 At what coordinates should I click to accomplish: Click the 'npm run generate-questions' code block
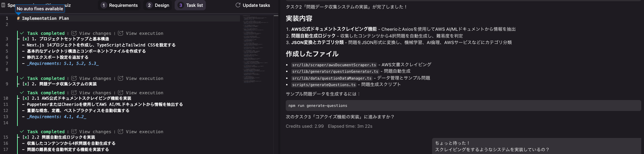pos(463,106)
